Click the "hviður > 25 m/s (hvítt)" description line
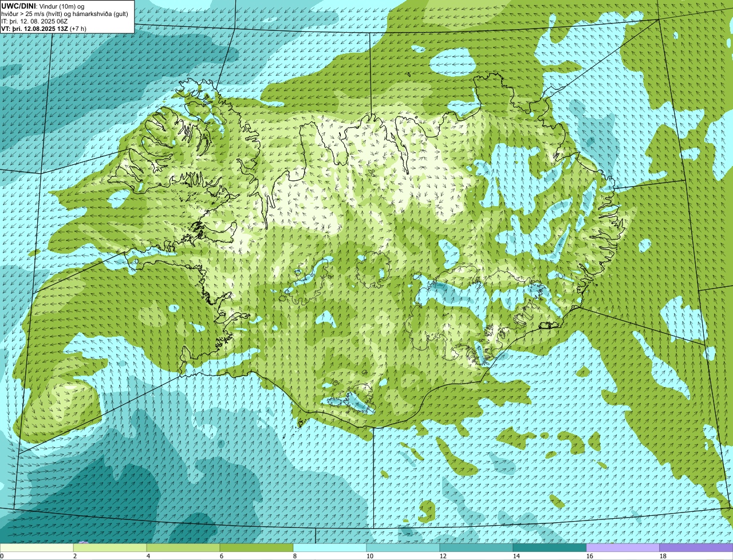The width and height of the screenshot is (733, 560). tap(65, 14)
